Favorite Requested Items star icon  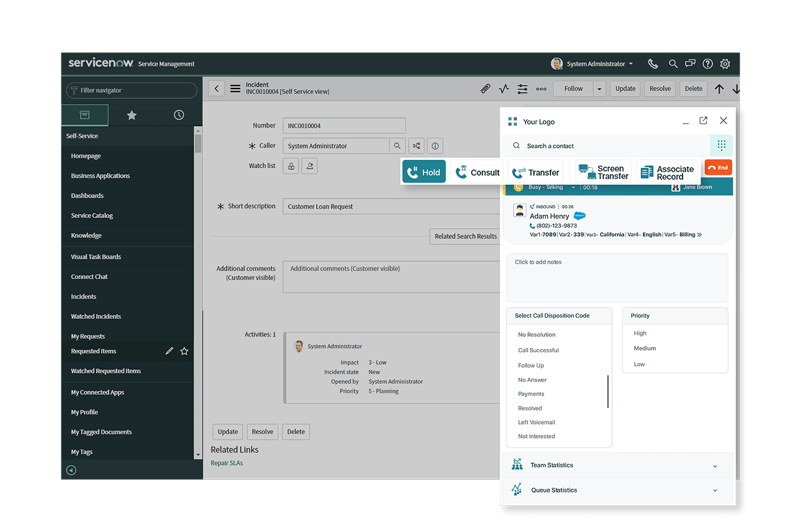point(184,351)
